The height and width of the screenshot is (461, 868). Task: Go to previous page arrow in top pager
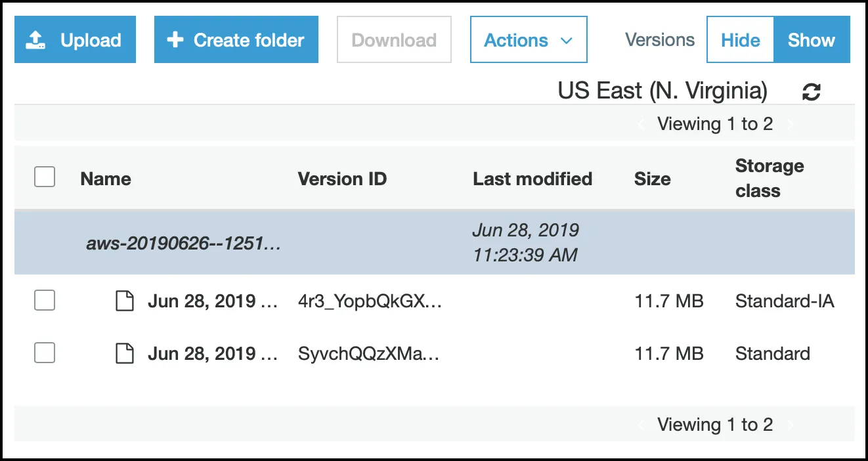point(641,124)
